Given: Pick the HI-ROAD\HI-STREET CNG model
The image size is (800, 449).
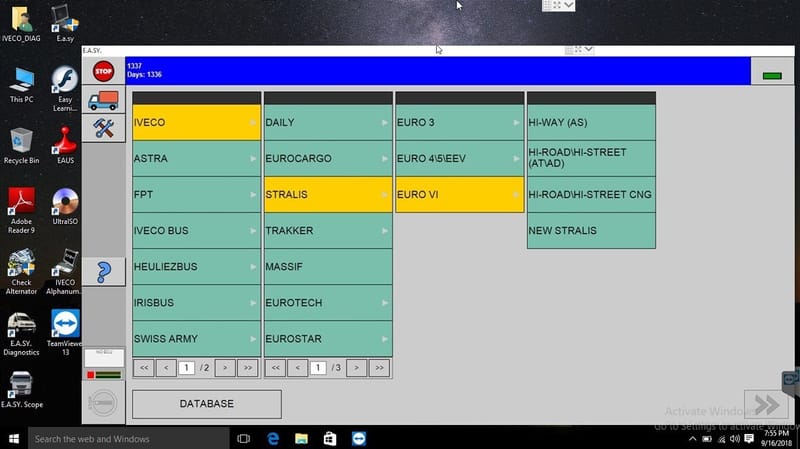Looking at the screenshot, I should [591, 194].
